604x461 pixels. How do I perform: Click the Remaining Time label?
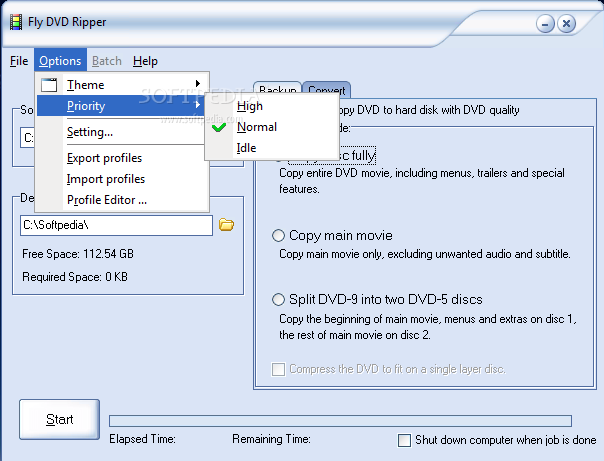(x=271, y=439)
